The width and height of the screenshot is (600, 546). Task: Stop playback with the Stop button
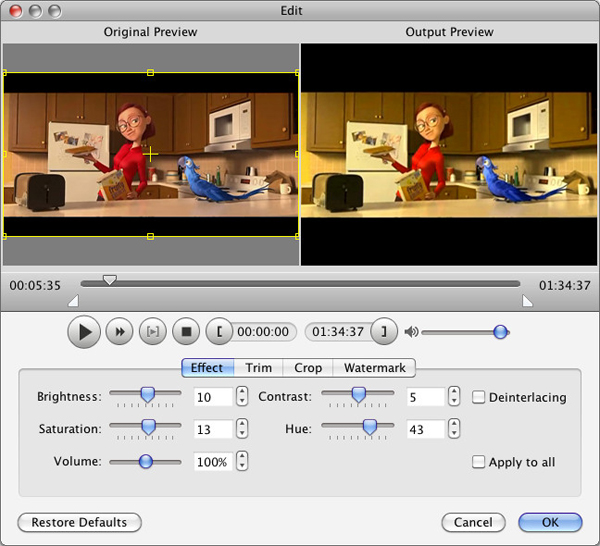click(186, 332)
